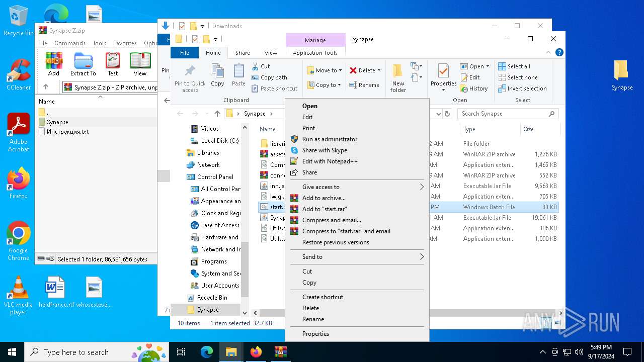Expand the Open button dropdown arrow
Image resolution: width=644 pixels, height=362 pixels.
[488, 66]
